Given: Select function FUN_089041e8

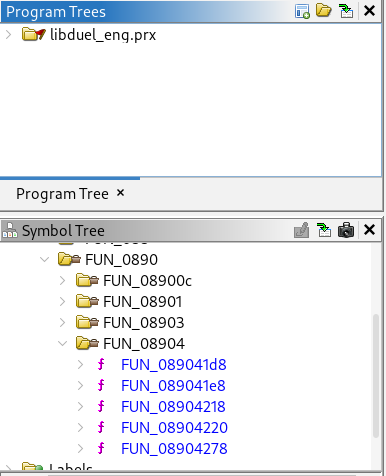Looking at the screenshot, I should pyautogui.click(x=173, y=386).
